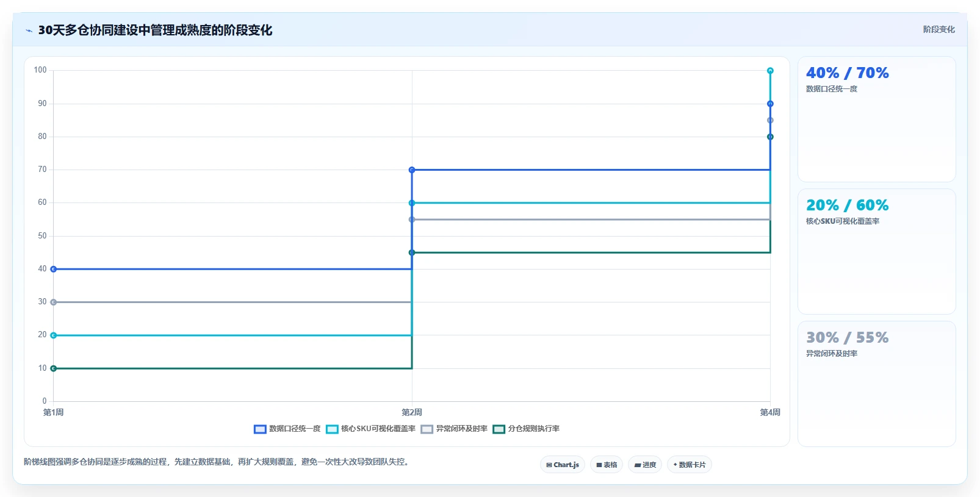Click the square icon in the 表格 chip
Viewport: 980px width, 497px height.
[x=599, y=465]
